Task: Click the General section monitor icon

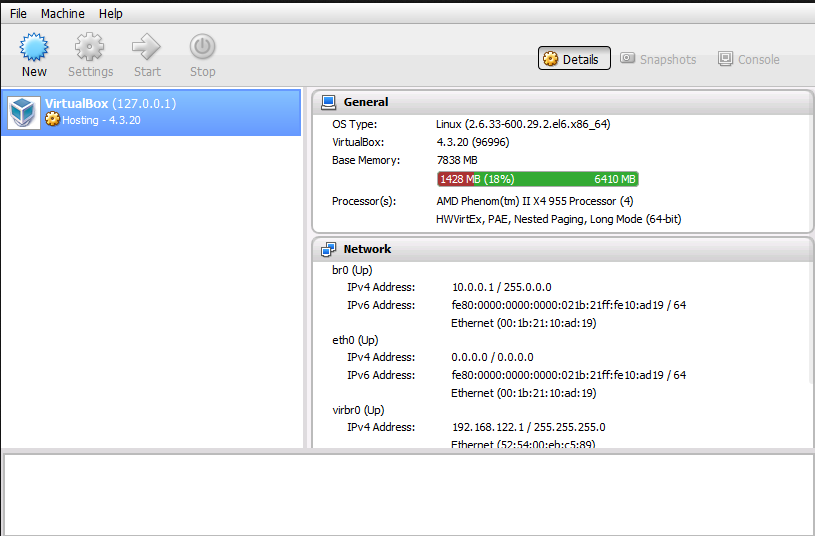Action: coord(328,102)
